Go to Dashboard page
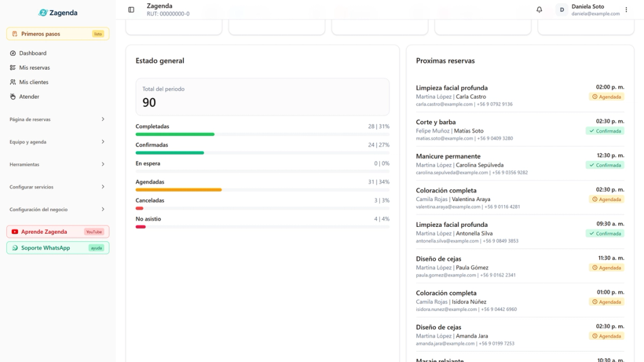The image size is (644, 362). 57,53
